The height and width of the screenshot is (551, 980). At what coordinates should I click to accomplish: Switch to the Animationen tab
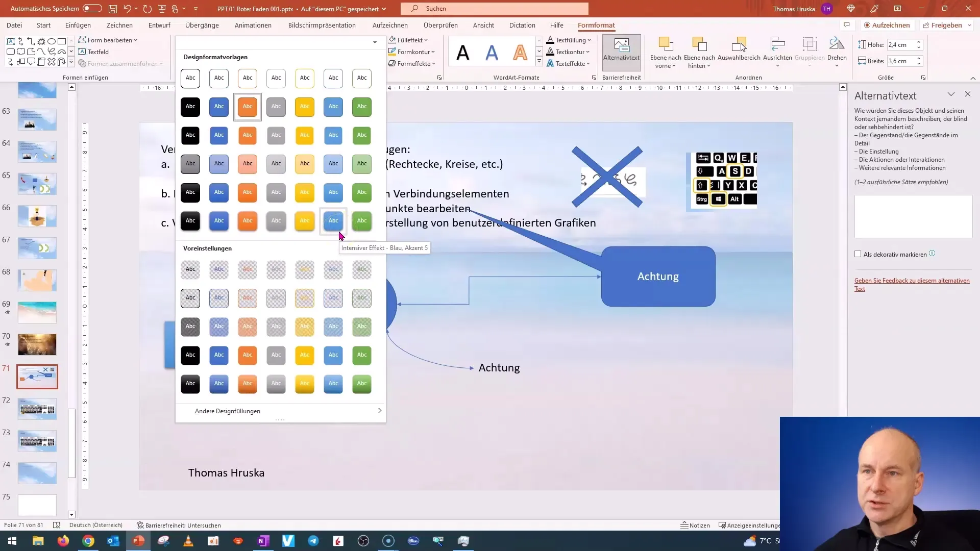[253, 25]
